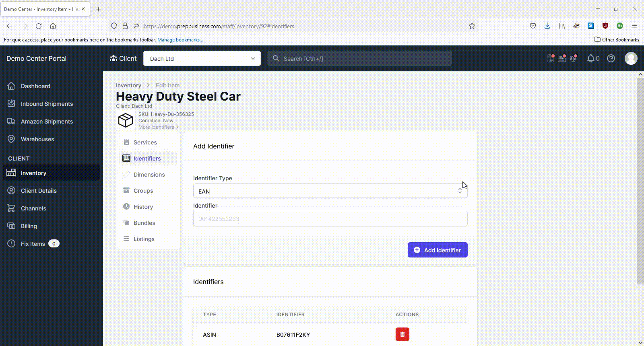Open Billing icon in sidebar
The width and height of the screenshot is (644, 346).
pyautogui.click(x=11, y=226)
